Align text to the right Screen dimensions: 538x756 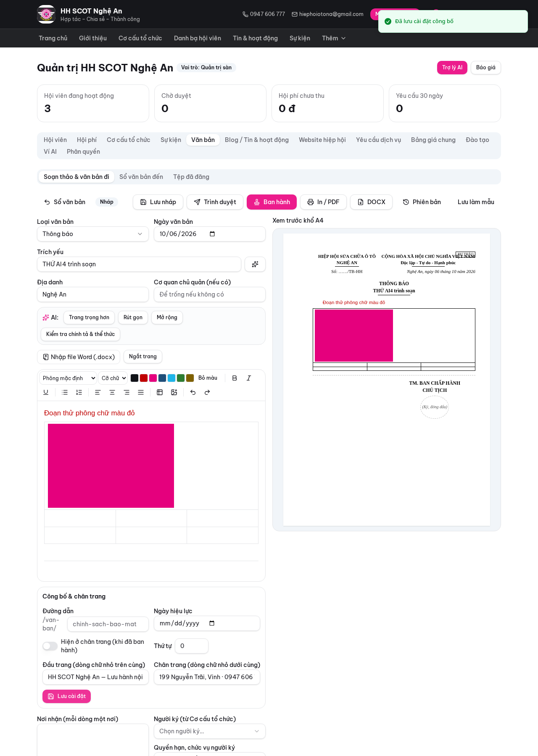(127, 392)
